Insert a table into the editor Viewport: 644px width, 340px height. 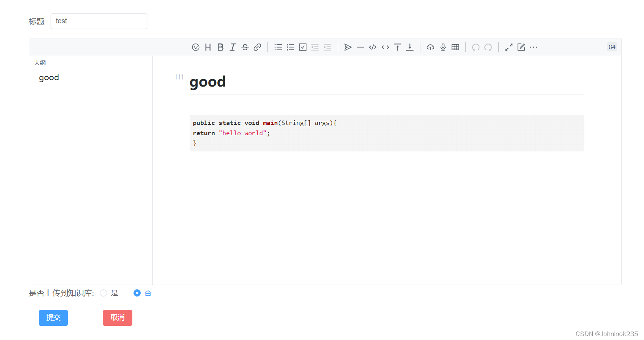[455, 47]
